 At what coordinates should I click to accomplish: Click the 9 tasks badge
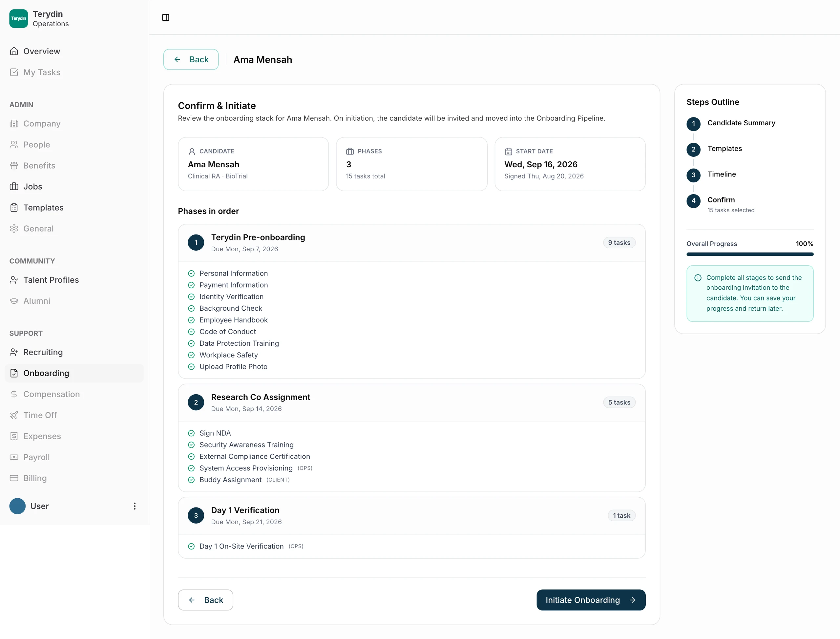619,243
